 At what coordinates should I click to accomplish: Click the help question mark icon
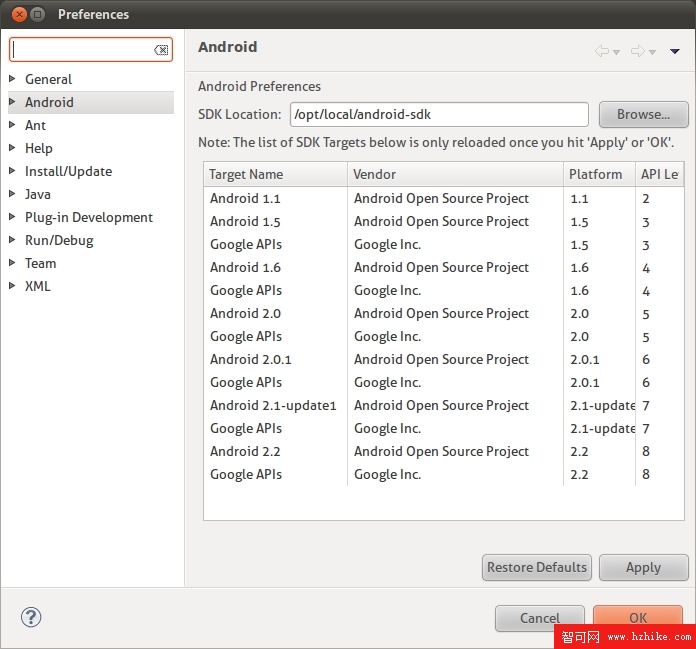30,617
